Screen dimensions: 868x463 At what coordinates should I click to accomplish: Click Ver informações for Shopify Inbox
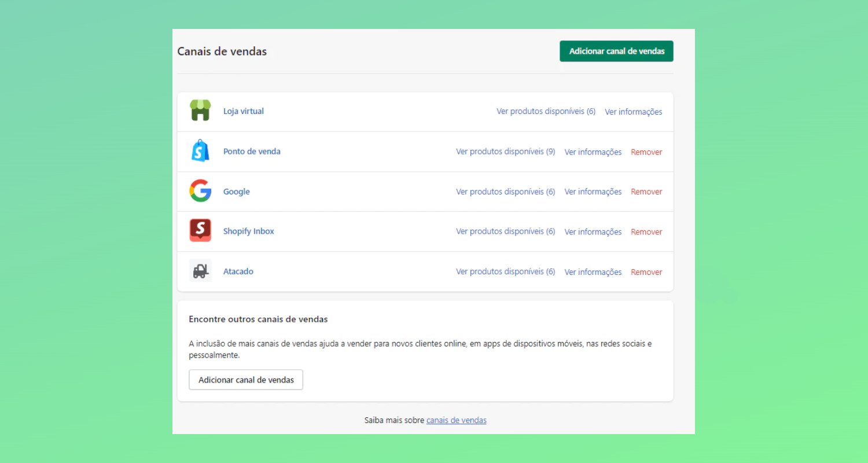pos(593,231)
